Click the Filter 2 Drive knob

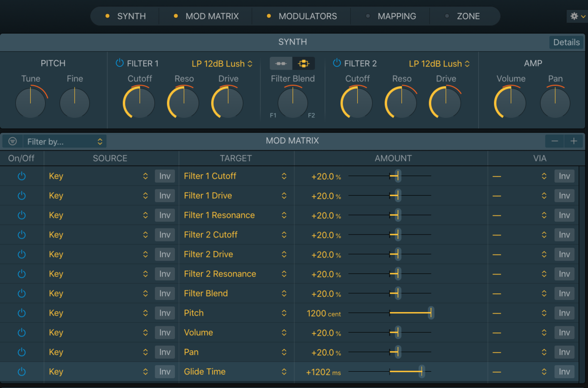(445, 103)
